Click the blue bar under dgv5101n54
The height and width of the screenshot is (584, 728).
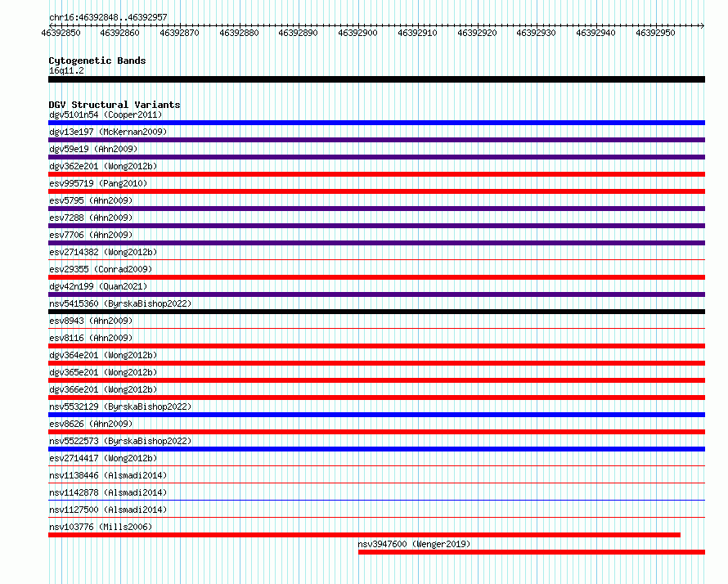pyautogui.click(x=376, y=123)
